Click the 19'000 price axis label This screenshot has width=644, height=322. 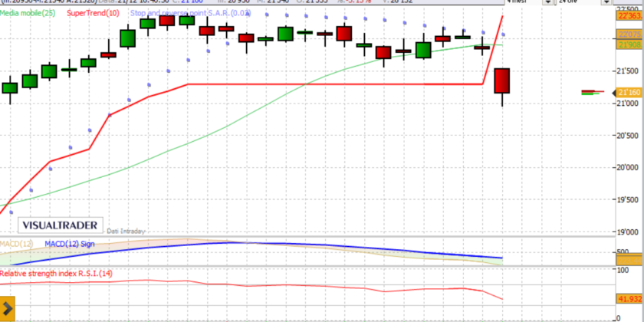pos(628,232)
